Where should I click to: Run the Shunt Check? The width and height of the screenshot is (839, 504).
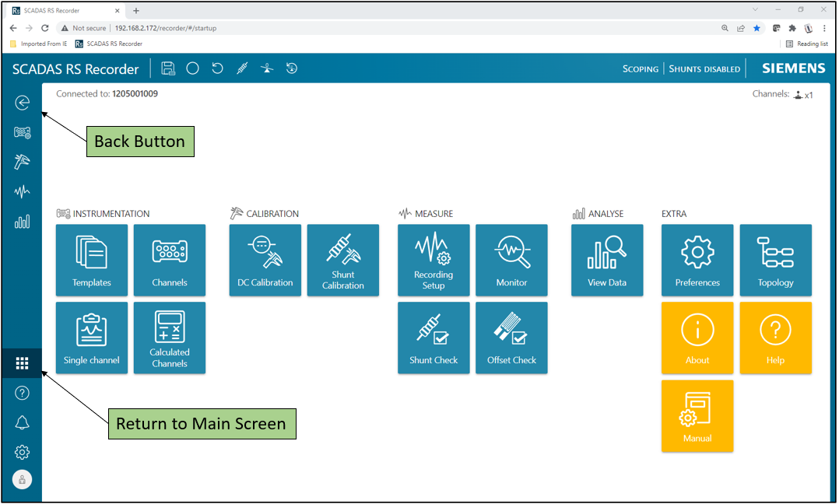click(x=434, y=338)
